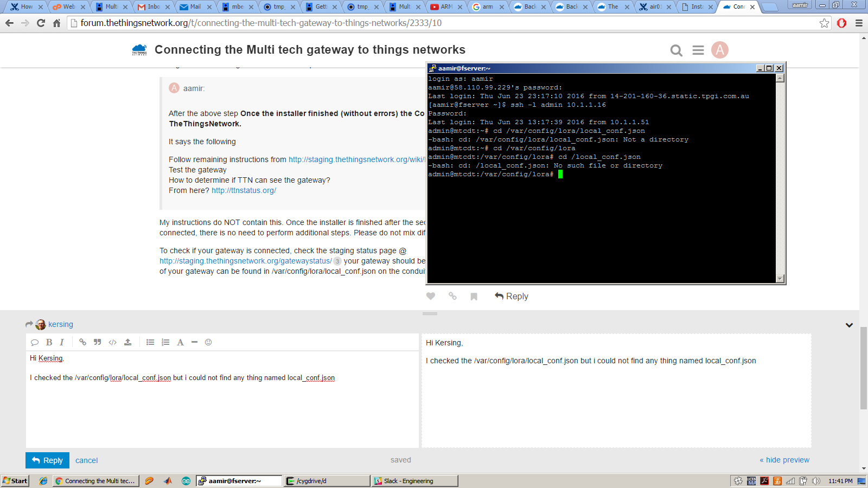Open browser home page
This screenshot has width=868, height=488.
tap(56, 23)
